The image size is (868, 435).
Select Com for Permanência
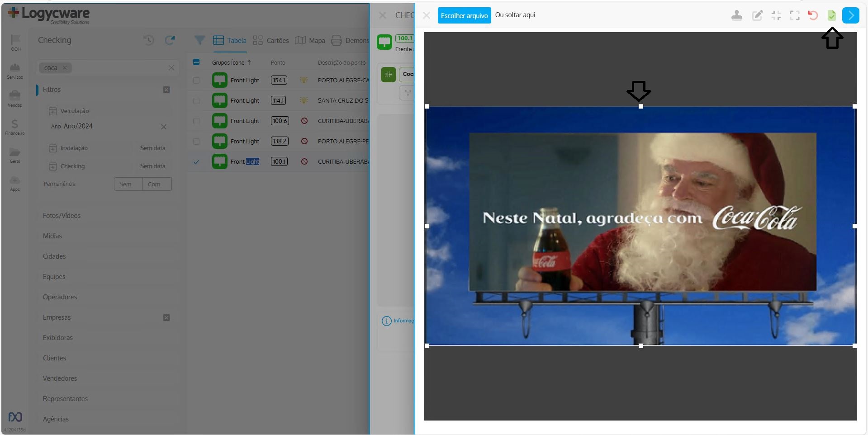(157, 184)
